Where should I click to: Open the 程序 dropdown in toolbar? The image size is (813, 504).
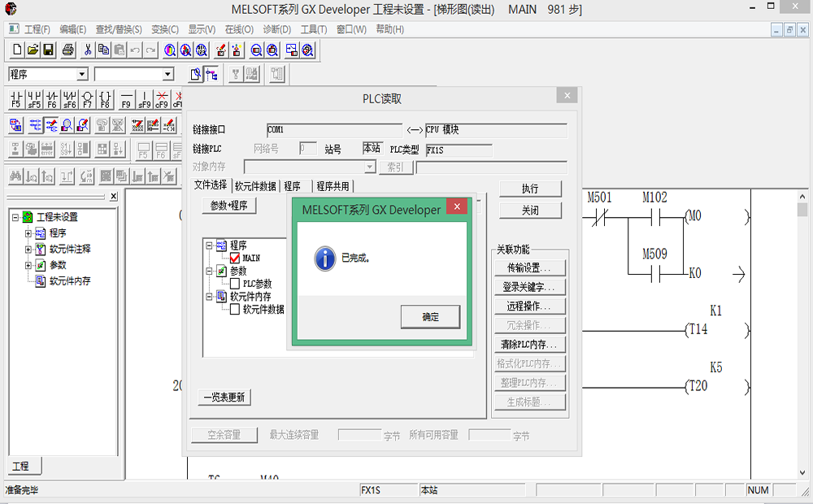[x=81, y=75]
